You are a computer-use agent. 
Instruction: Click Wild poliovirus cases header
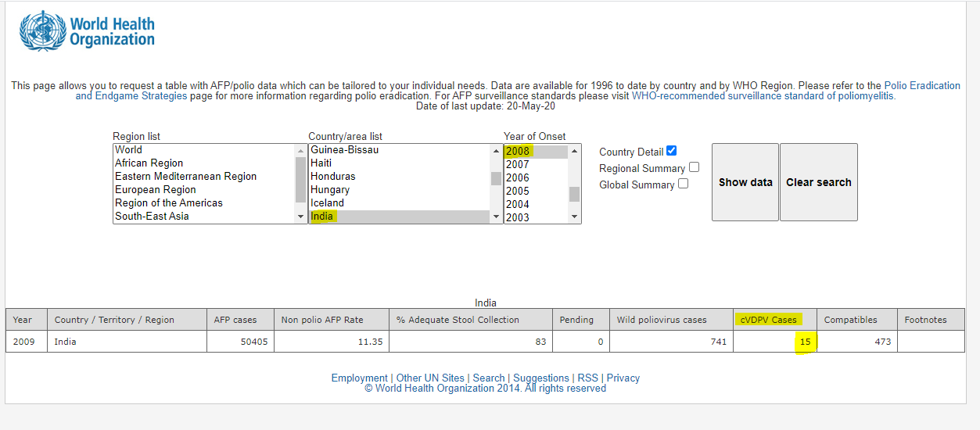[671, 320]
